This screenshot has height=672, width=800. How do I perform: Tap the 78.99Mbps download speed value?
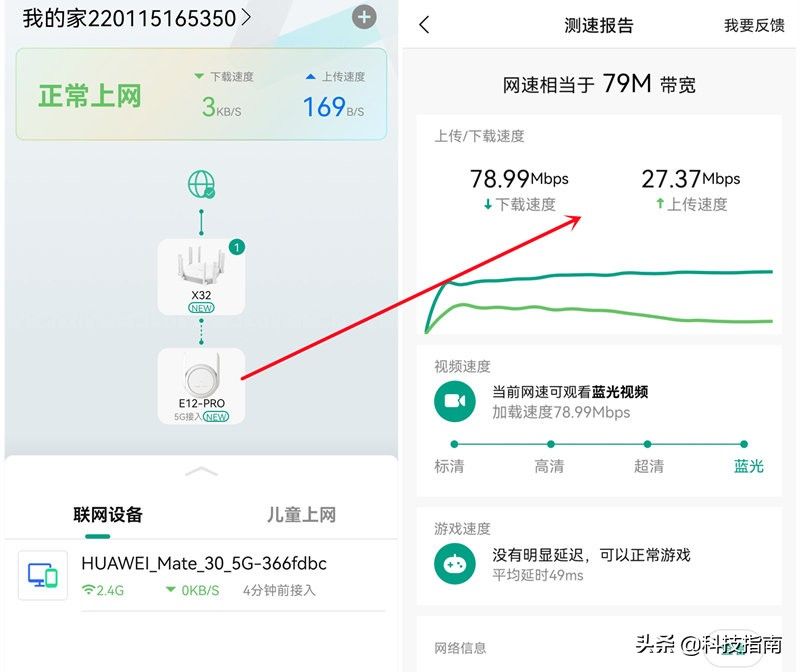pos(519,179)
